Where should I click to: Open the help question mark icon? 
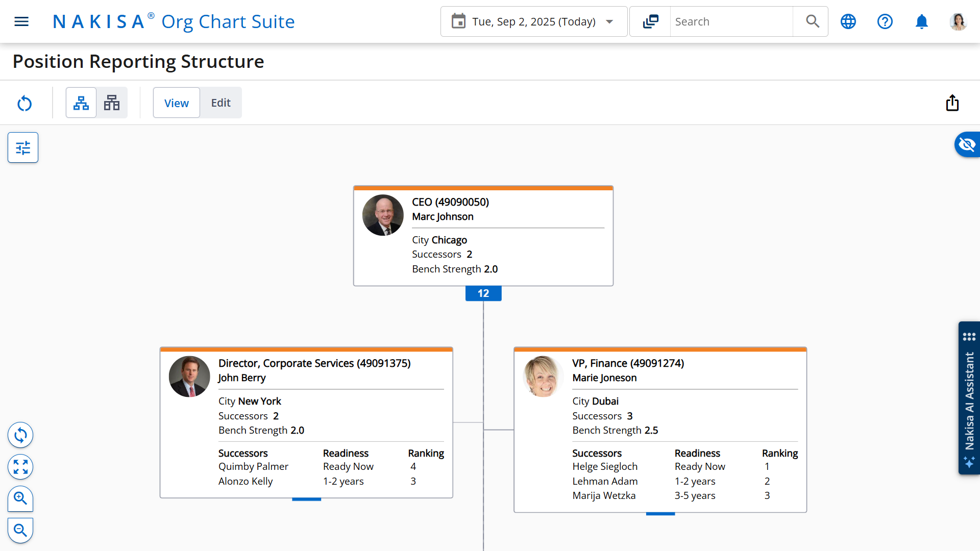point(885,21)
